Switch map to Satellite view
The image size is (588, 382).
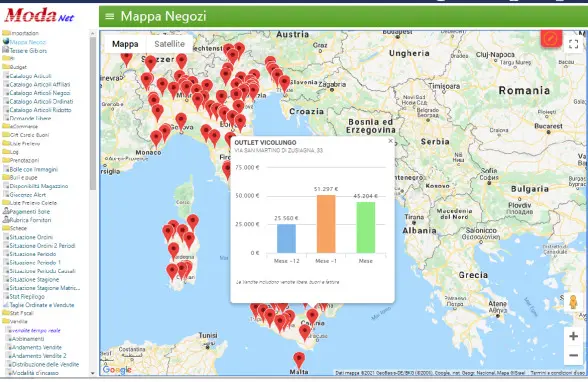[x=170, y=44]
